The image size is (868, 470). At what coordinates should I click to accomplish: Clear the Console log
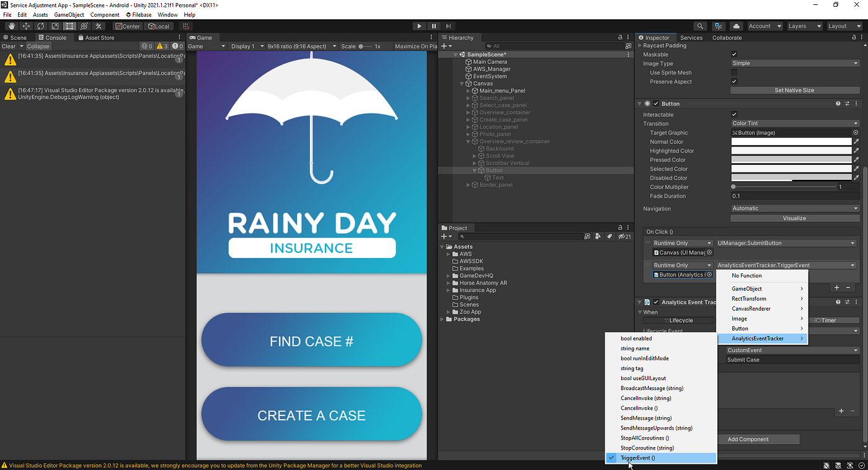9,47
